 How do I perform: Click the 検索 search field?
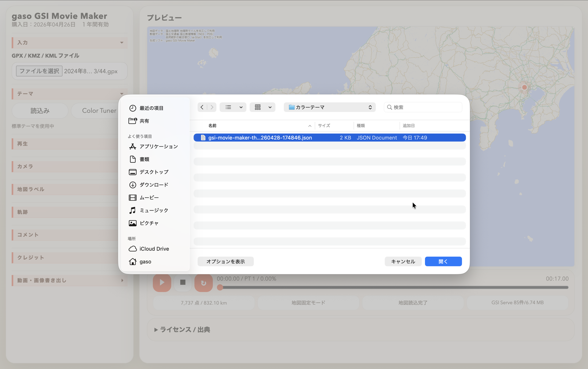click(x=423, y=107)
